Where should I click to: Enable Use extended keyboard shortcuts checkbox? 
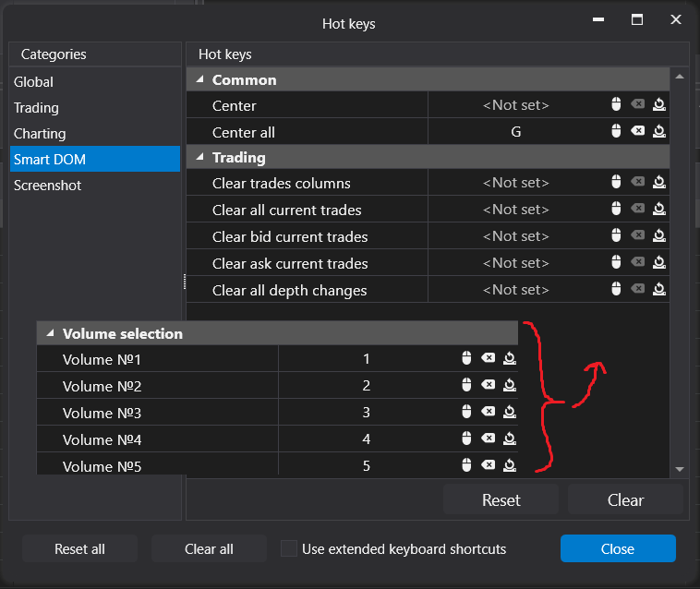(289, 548)
